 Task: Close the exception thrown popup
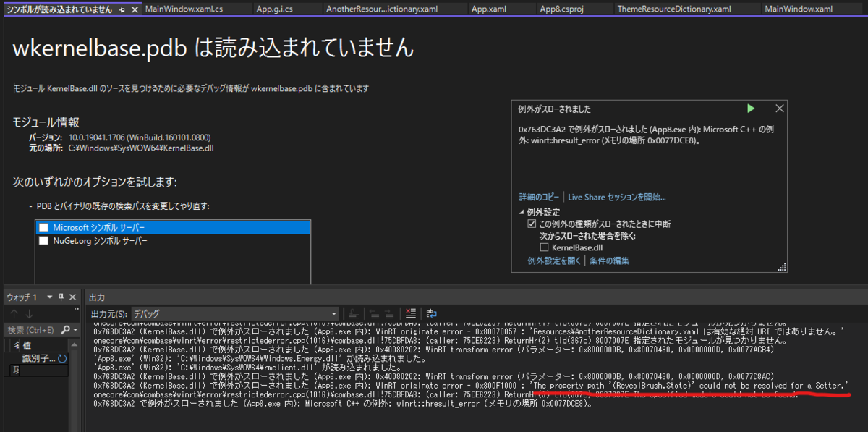point(779,109)
